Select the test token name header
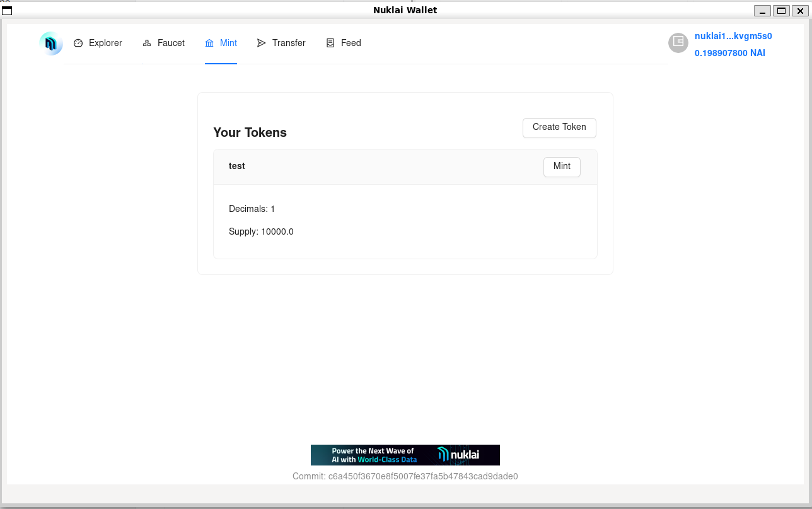812x509 pixels. point(237,166)
